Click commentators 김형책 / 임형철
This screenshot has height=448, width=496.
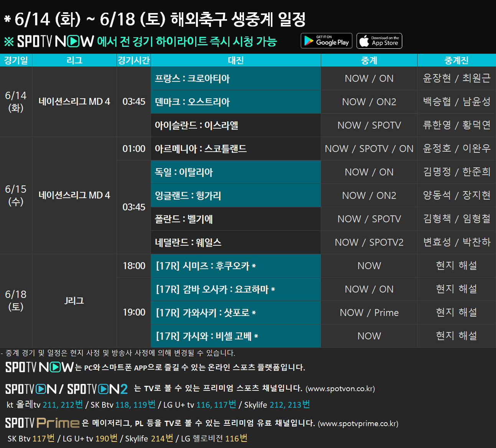point(456,218)
